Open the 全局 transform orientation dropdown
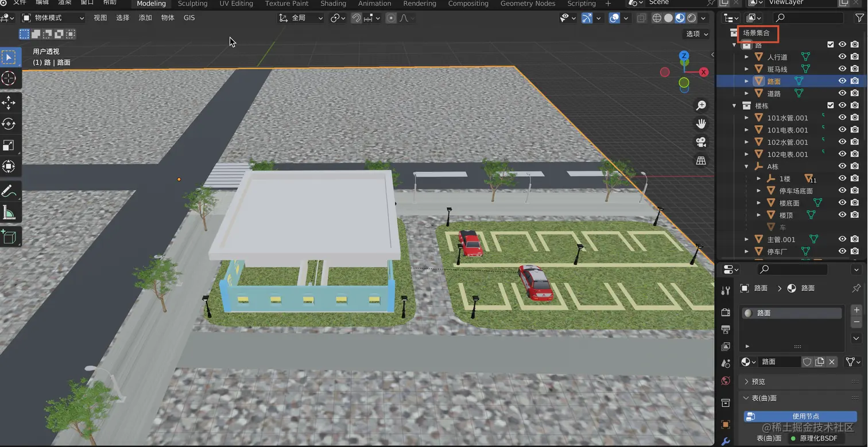Screen dimensions: 868x447 coord(301,18)
